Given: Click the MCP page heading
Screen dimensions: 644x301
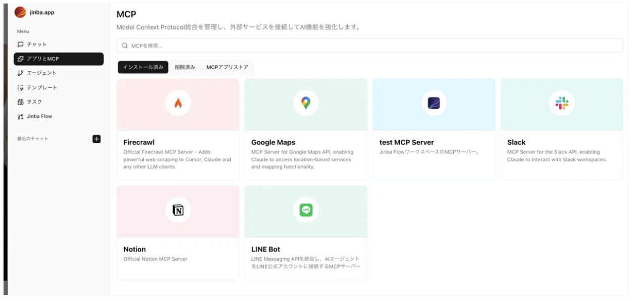Looking at the screenshot, I should coord(126,14).
